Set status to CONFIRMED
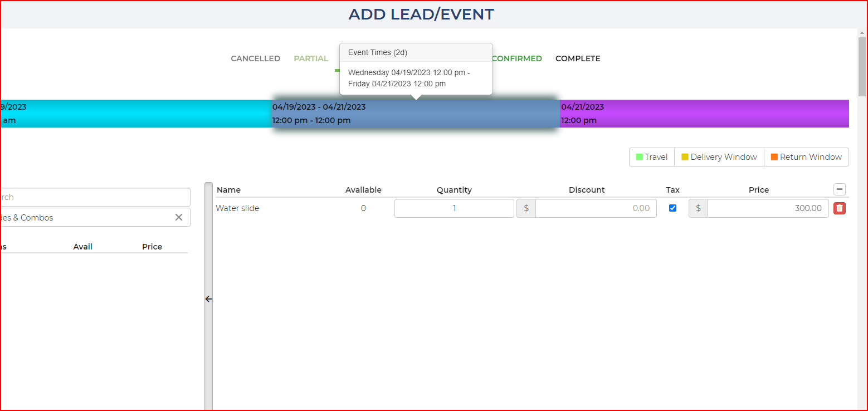The width and height of the screenshot is (868, 411). tap(516, 58)
